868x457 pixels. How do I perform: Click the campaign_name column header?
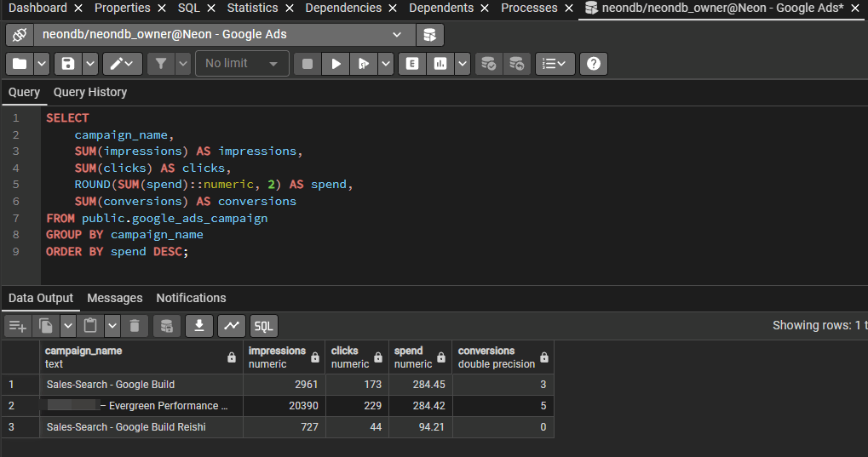(x=141, y=357)
